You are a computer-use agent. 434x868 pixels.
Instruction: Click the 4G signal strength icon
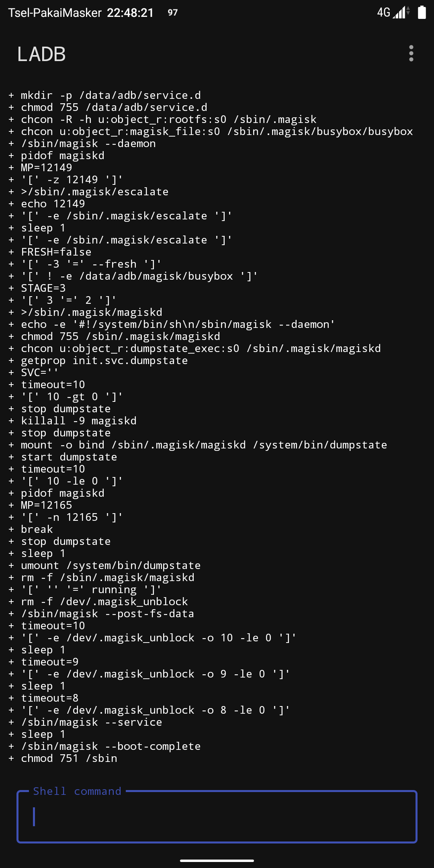(x=399, y=13)
